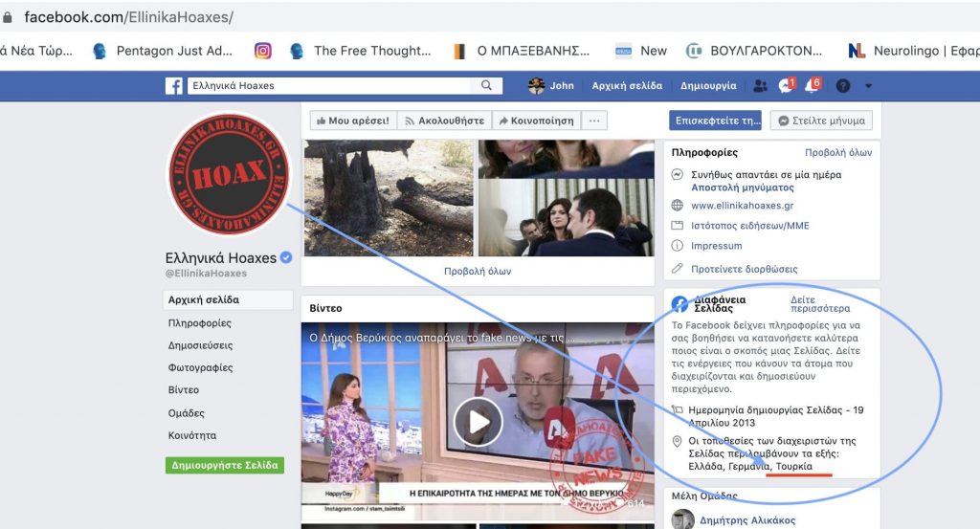Click the Ελληνικά Hoaxes page profile logo

click(x=228, y=174)
